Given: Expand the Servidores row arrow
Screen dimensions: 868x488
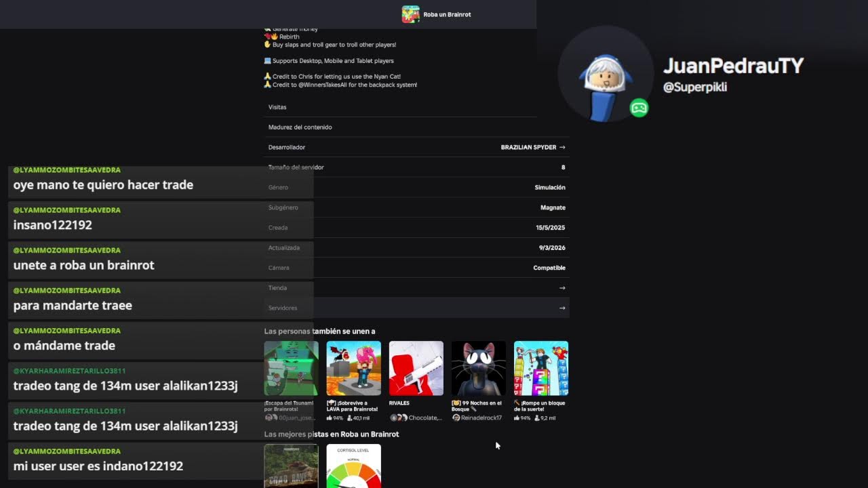Looking at the screenshot, I should (x=562, y=308).
